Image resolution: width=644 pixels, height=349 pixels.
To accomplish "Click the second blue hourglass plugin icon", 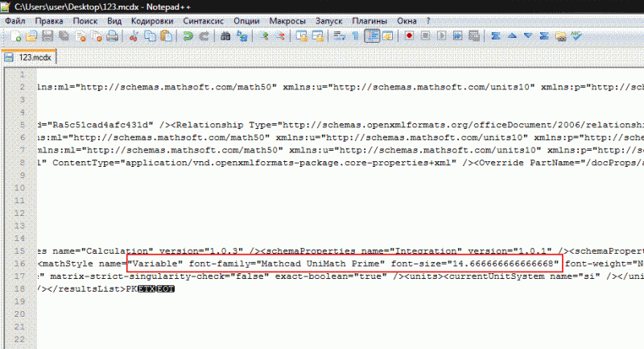I will coord(544,36).
